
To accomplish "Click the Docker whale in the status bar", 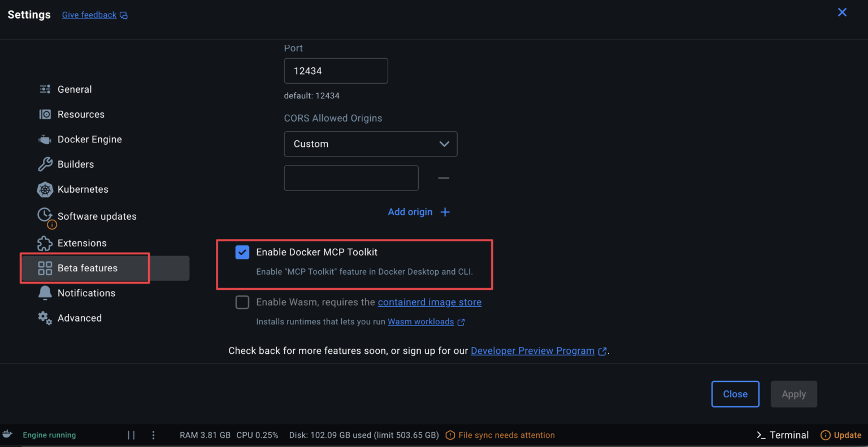I will [7, 435].
